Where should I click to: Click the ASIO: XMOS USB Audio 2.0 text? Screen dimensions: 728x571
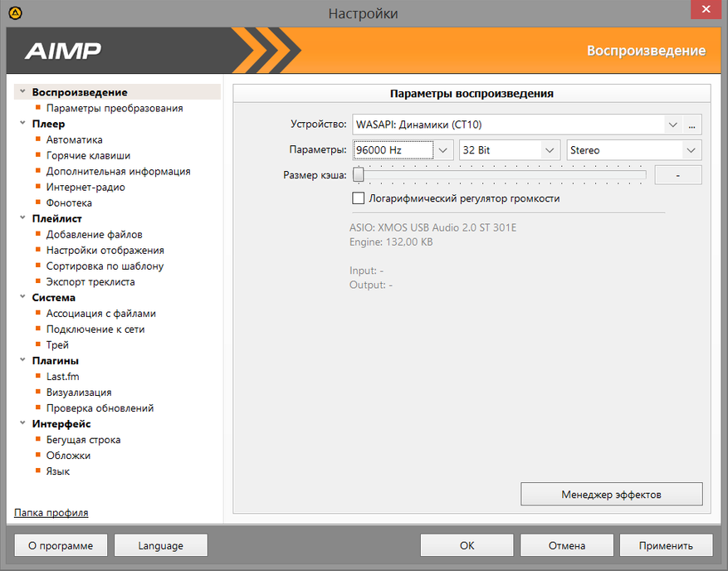[432, 227]
